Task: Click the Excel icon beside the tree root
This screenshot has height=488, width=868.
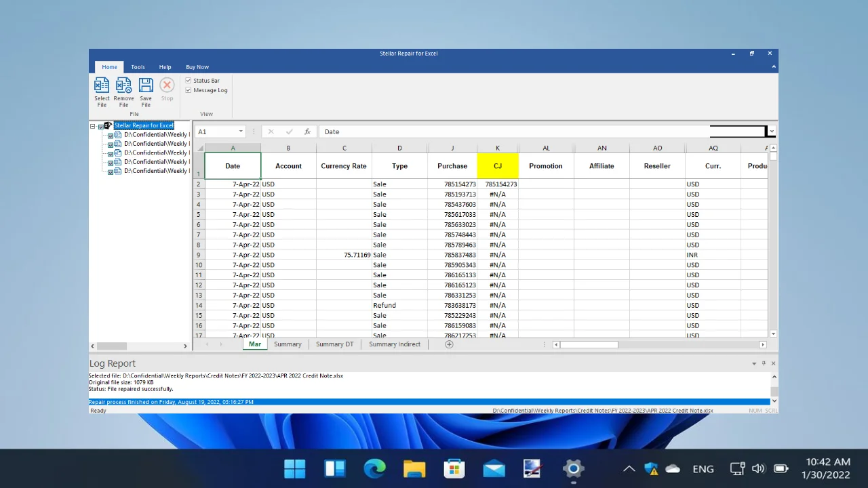Action: tap(108, 125)
